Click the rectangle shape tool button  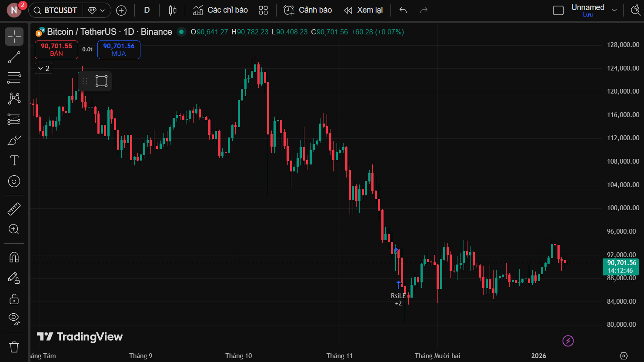[x=102, y=81]
